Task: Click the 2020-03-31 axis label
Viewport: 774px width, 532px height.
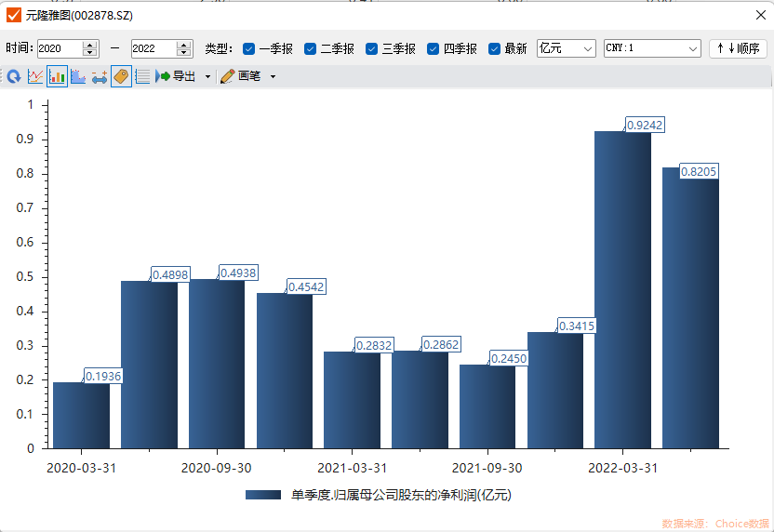Action: pos(82,468)
